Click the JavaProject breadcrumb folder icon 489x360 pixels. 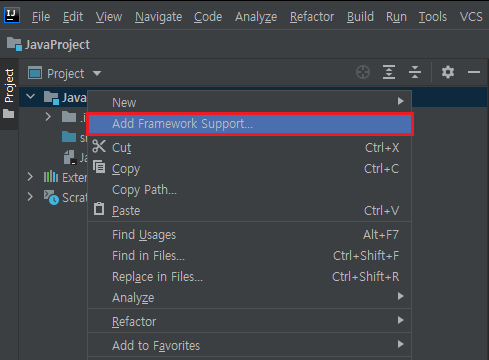[14, 44]
